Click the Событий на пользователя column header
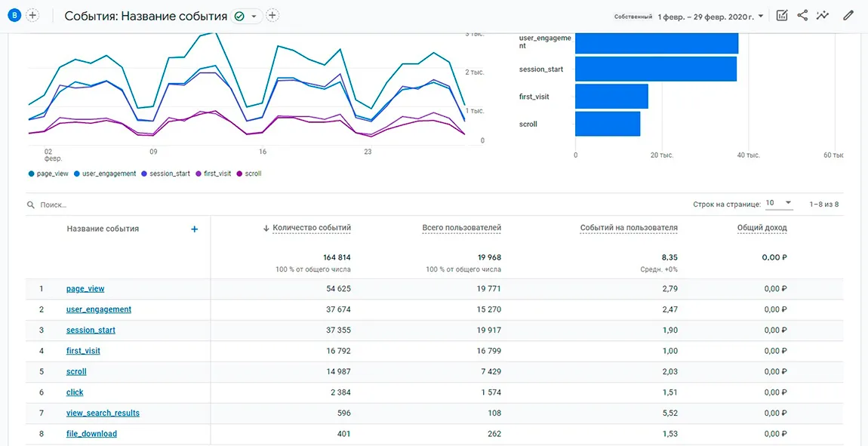The height and width of the screenshot is (446, 868). [x=629, y=227]
